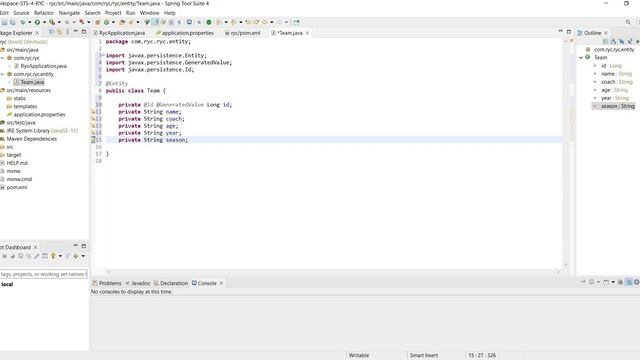Switch to the RycApplication.java editor tab

(119, 33)
